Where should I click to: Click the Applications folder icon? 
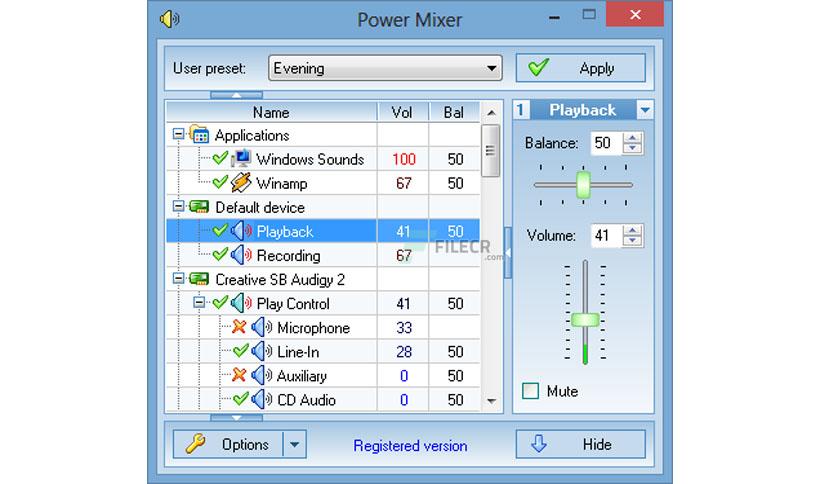pos(199,134)
